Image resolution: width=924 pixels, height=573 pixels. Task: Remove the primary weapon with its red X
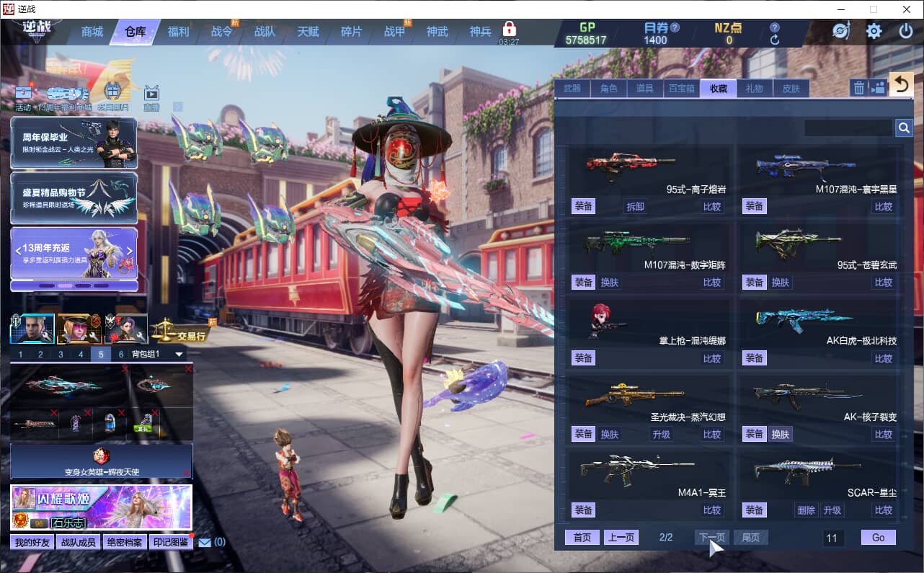(124, 369)
